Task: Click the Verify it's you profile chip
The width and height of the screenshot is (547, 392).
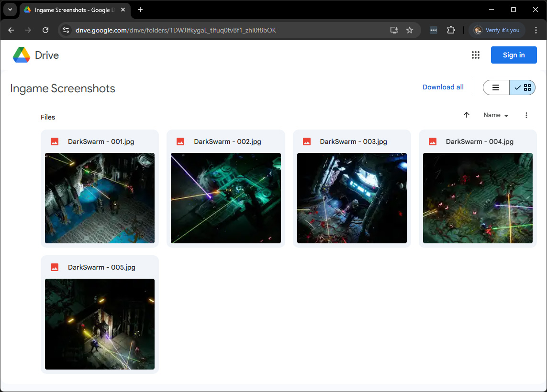Action: coord(497,30)
